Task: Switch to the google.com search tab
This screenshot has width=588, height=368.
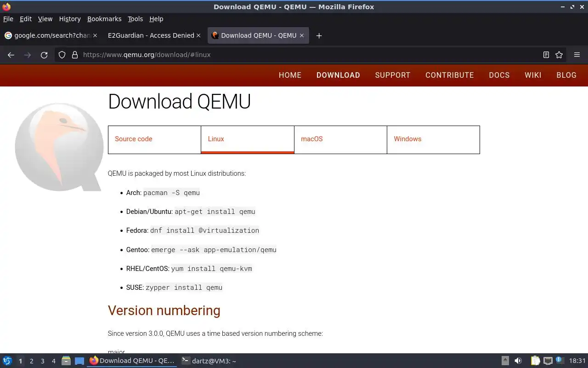Action: (51, 35)
